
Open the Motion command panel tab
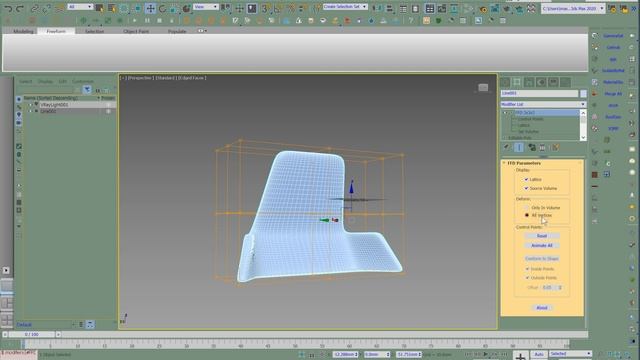tap(541, 82)
